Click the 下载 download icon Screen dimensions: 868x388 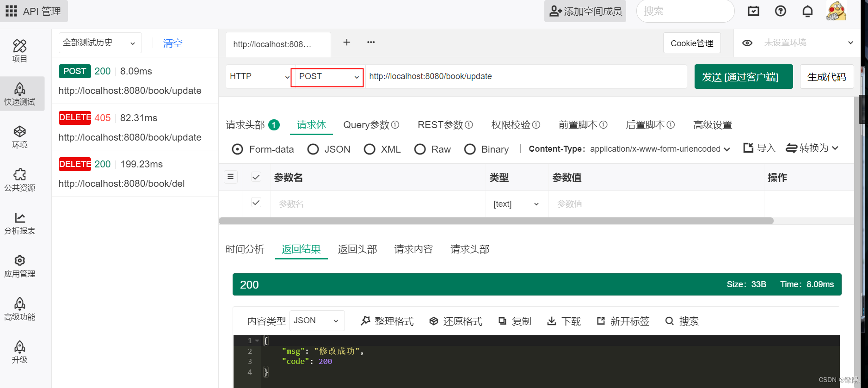551,321
